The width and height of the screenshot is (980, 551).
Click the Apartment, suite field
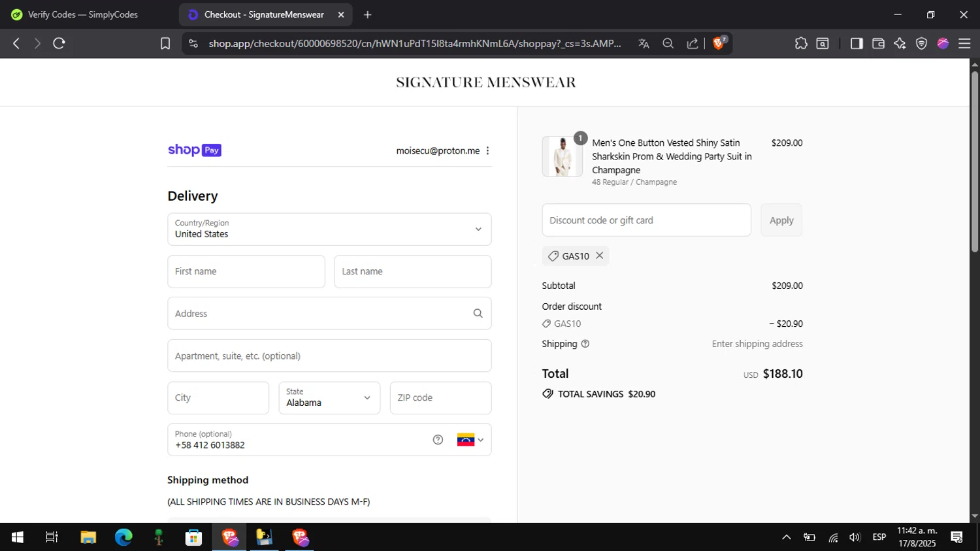click(329, 356)
